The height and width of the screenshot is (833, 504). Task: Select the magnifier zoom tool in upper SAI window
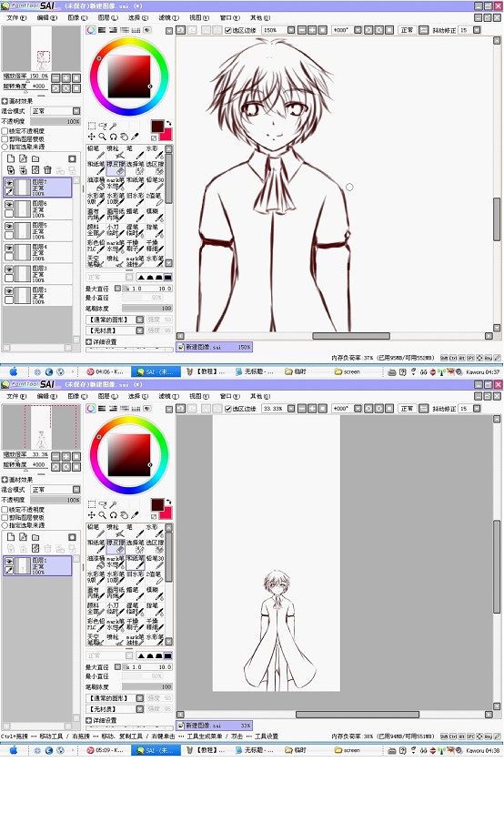[103, 137]
